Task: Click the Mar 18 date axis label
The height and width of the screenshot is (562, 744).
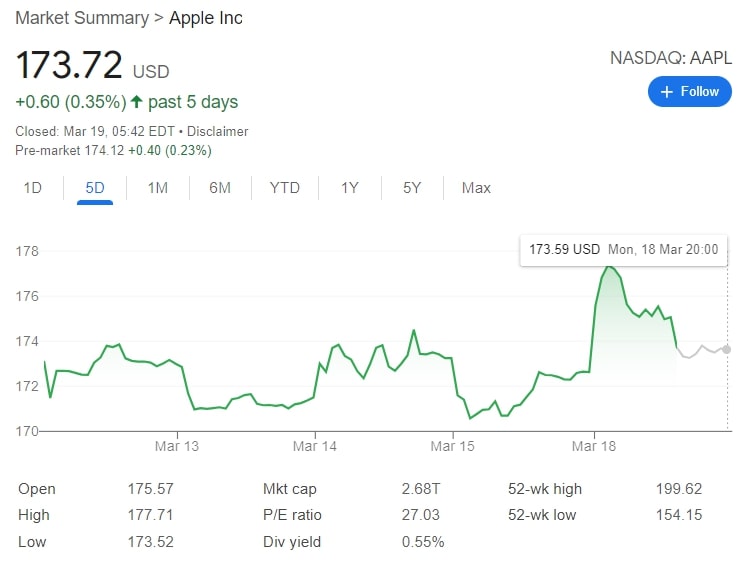Action: (x=594, y=446)
